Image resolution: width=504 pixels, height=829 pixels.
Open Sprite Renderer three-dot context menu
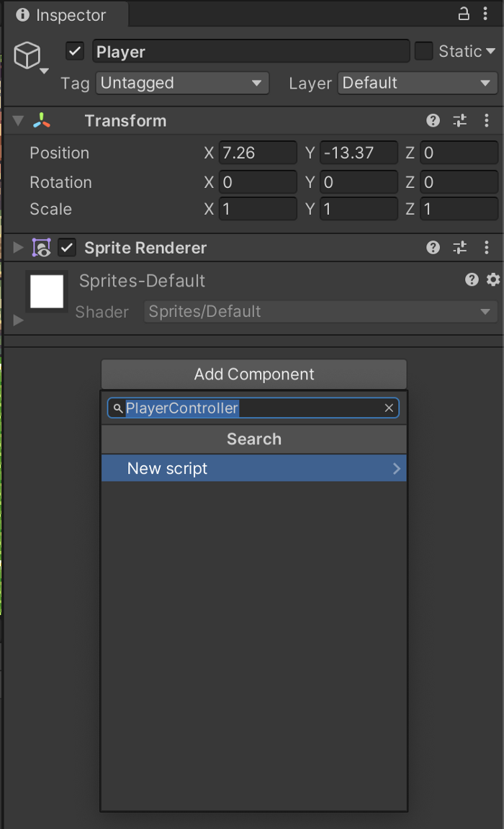tap(487, 248)
